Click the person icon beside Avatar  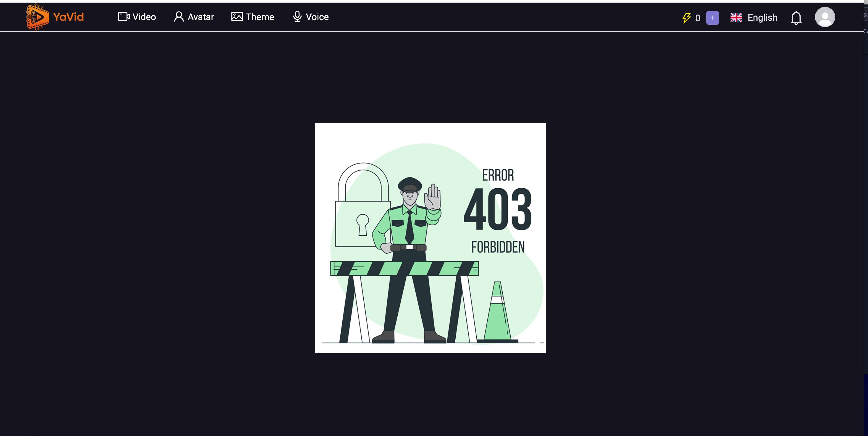[x=179, y=16]
